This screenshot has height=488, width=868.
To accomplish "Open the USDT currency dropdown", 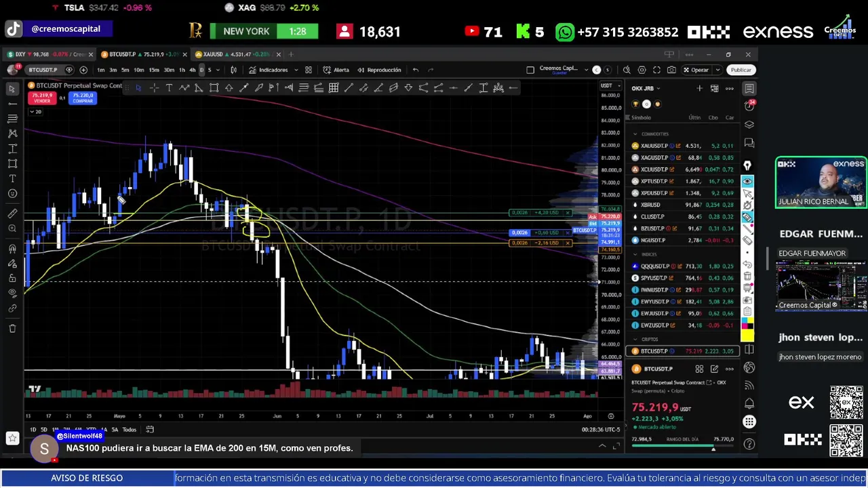I will click(x=610, y=85).
